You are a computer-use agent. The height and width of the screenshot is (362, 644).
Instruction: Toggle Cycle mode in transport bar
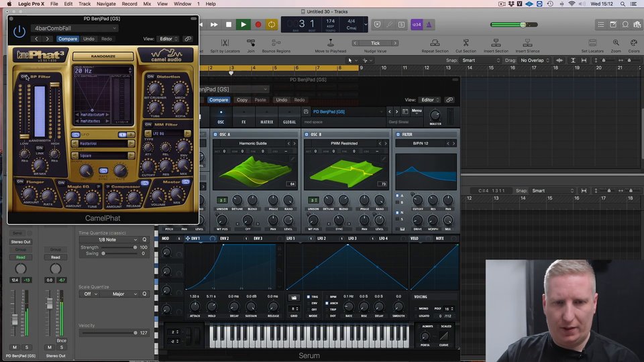pyautogui.click(x=272, y=25)
